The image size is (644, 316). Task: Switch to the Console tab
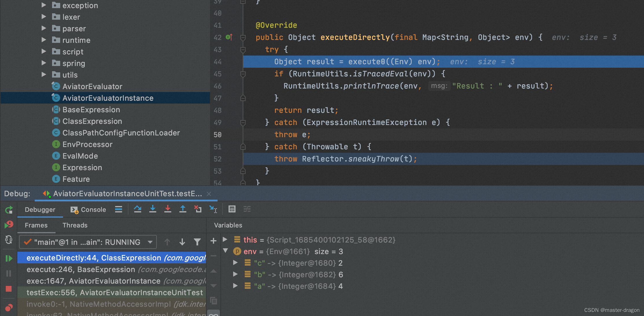pos(88,210)
